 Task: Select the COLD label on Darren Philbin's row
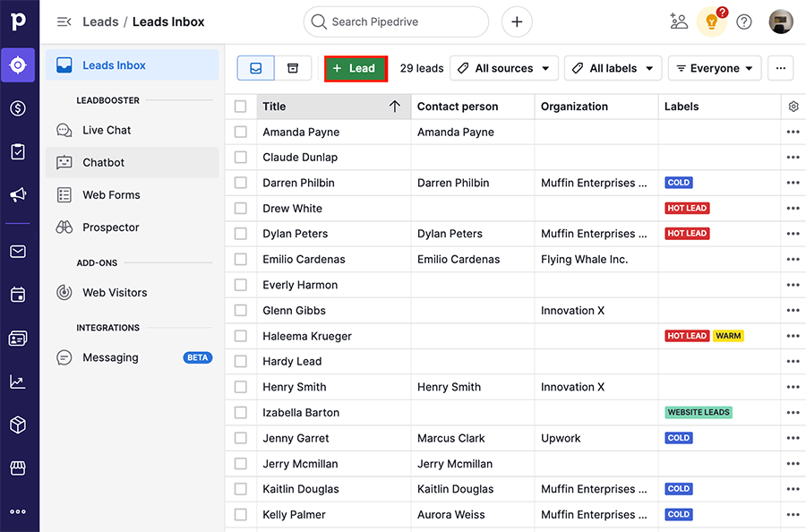point(678,182)
